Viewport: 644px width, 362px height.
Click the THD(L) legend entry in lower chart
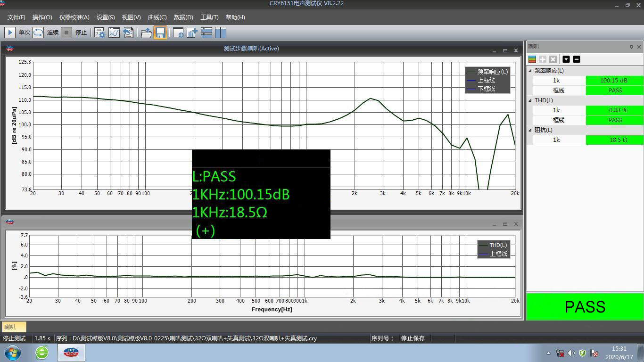coord(493,245)
